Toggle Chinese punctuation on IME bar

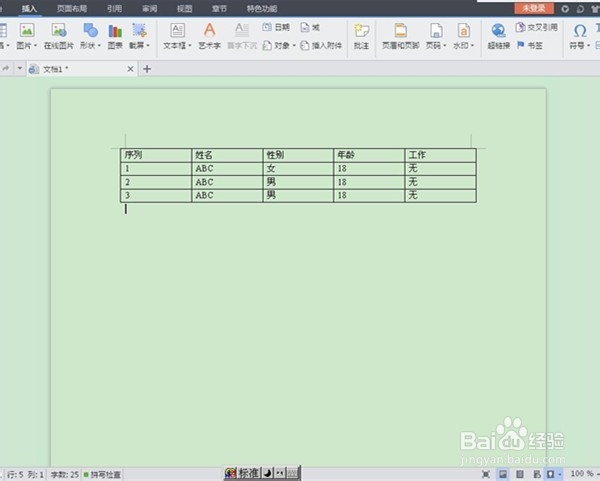280,473
